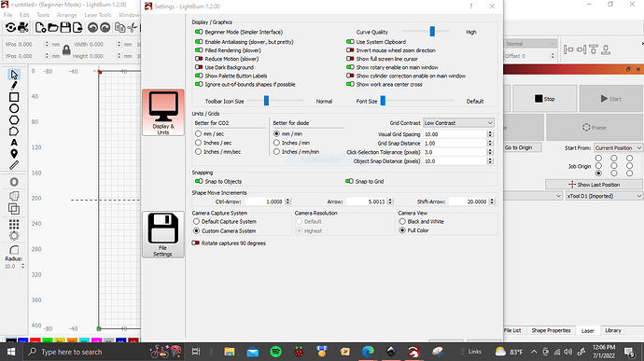Click the Start button
The height and width of the screenshot is (361, 644).
coord(610,99)
